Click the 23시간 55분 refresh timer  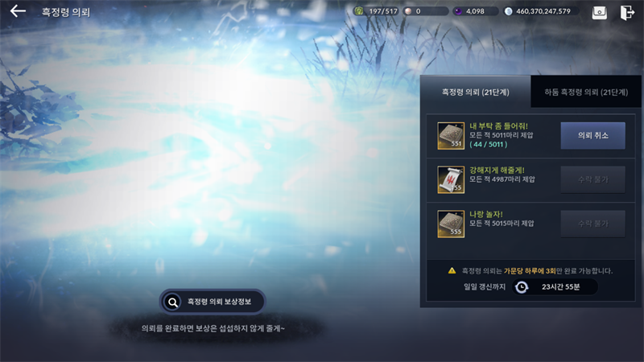point(560,287)
